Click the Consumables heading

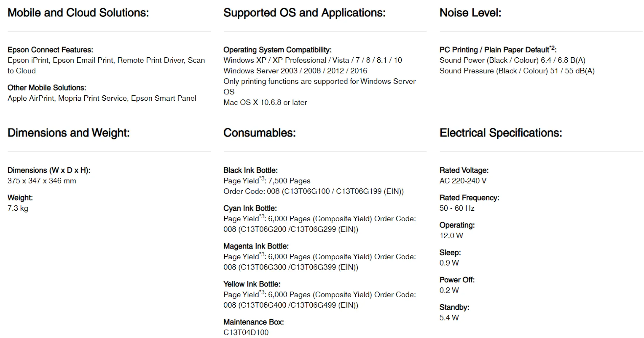click(x=259, y=133)
